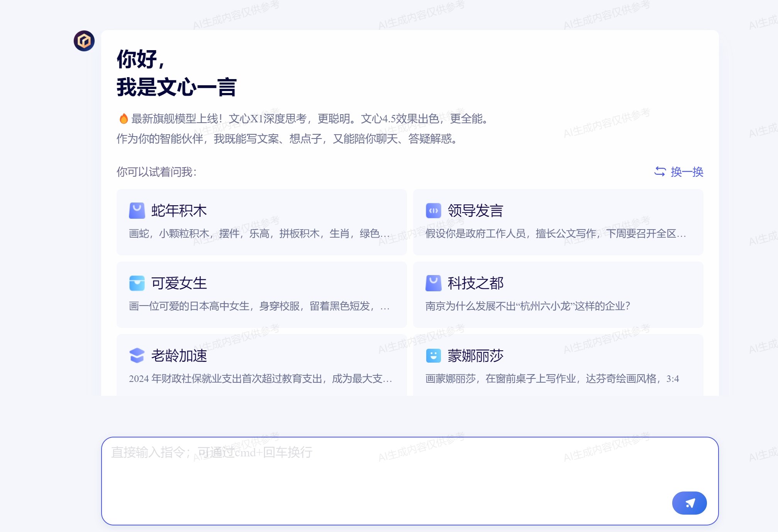Choose the 可爱女生 drawing prompt card
Screen dimensions: 778x532
tap(261, 294)
